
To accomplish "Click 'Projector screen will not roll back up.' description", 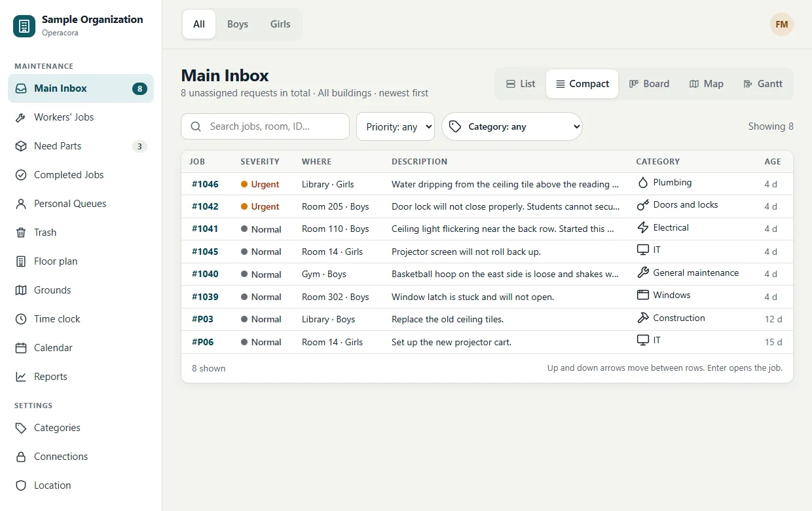I will (466, 252).
